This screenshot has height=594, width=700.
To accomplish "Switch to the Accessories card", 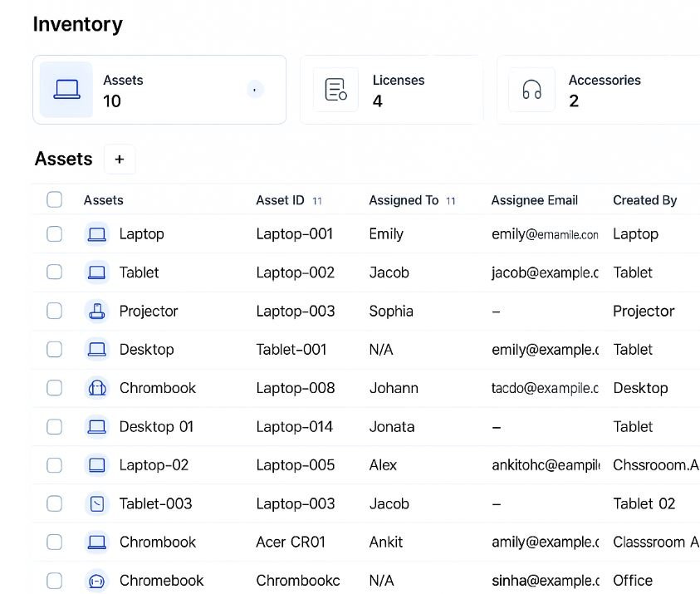I will 598,90.
